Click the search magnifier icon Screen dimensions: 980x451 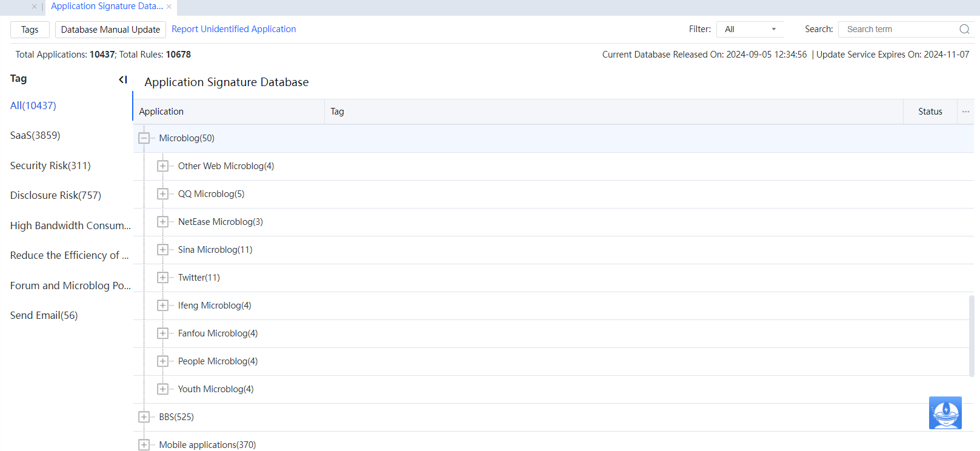pyautogui.click(x=964, y=29)
